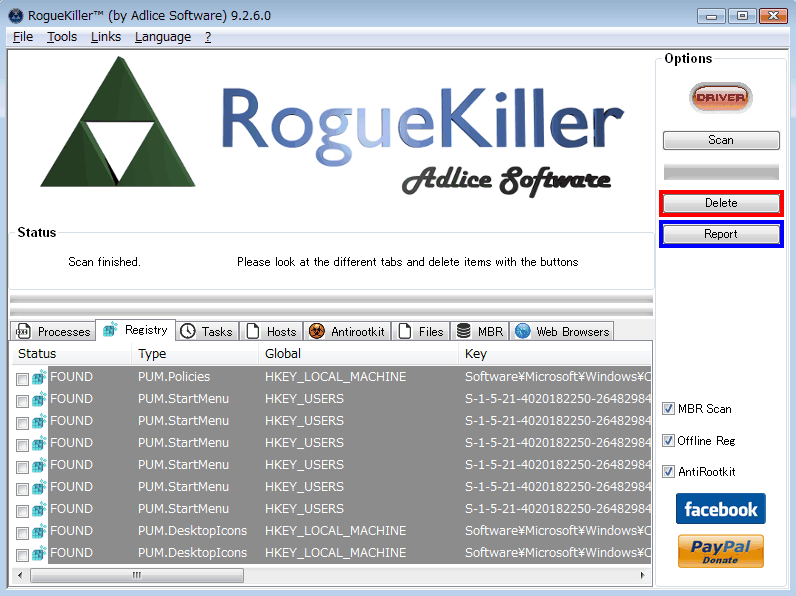Switch to the MBR tab
This screenshot has width=796, height=596.
(x=480, y=331)
